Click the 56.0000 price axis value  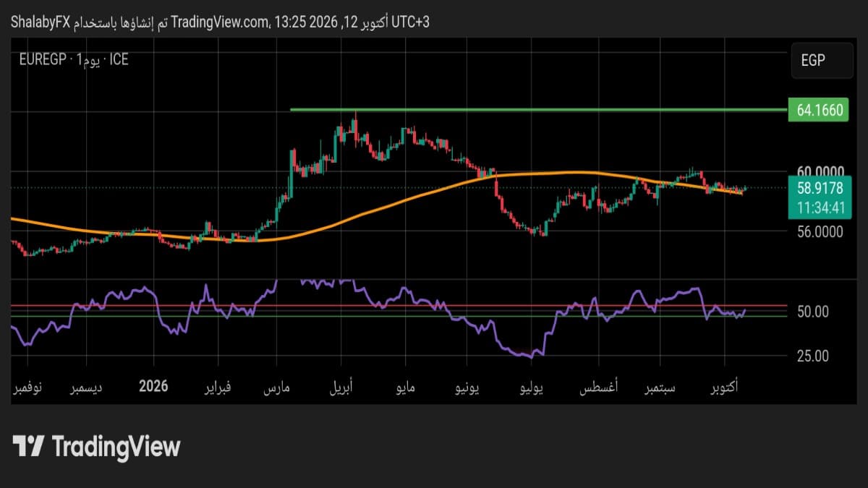pyautogui.click(x=820, y=232)
